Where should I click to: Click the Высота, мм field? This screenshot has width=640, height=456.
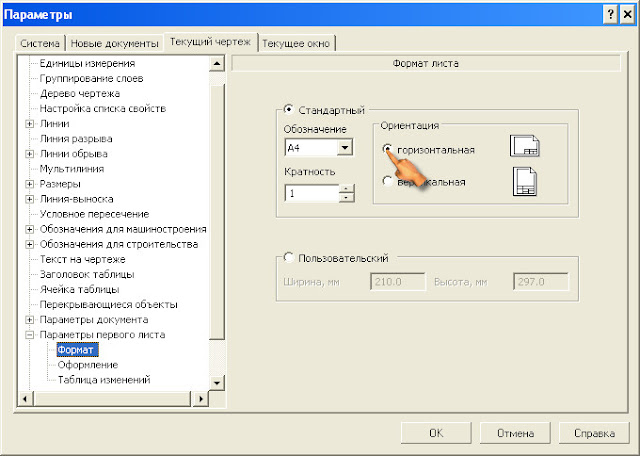[541, 282]
